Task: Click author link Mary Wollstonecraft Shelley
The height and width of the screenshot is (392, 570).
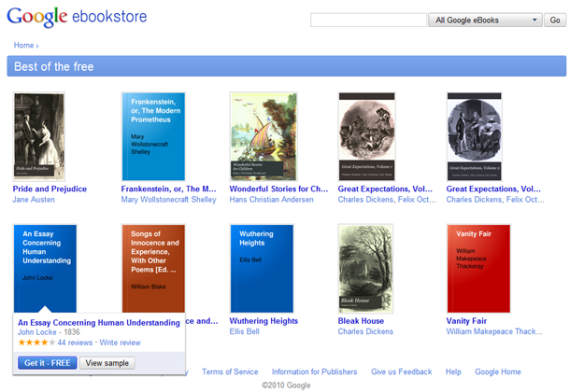Action: [x=169, y=200]
